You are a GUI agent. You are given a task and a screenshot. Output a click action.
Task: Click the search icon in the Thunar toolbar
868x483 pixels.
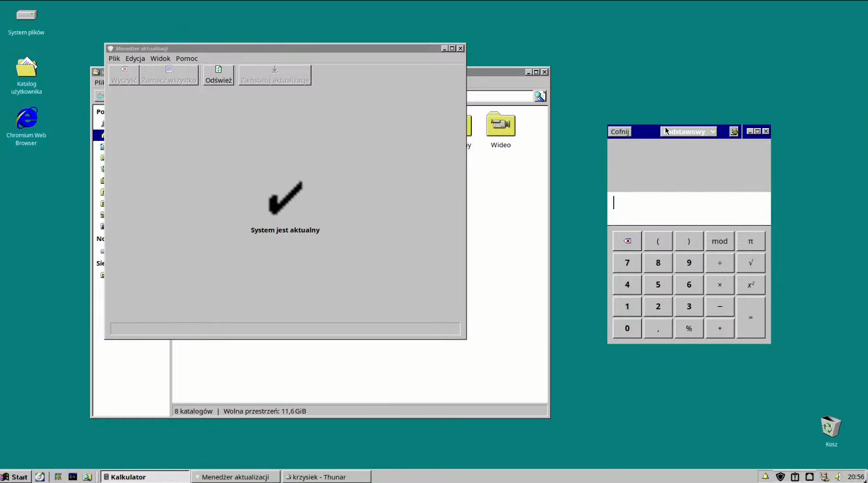540,96
